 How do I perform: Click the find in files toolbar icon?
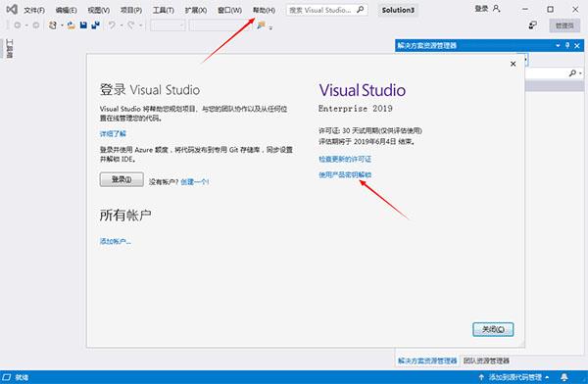[261, 25]
